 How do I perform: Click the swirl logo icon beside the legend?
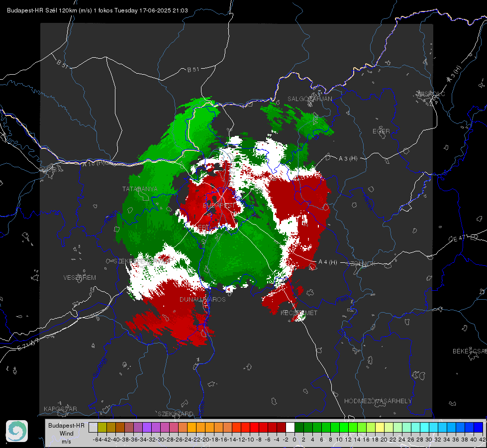point(17,431)
